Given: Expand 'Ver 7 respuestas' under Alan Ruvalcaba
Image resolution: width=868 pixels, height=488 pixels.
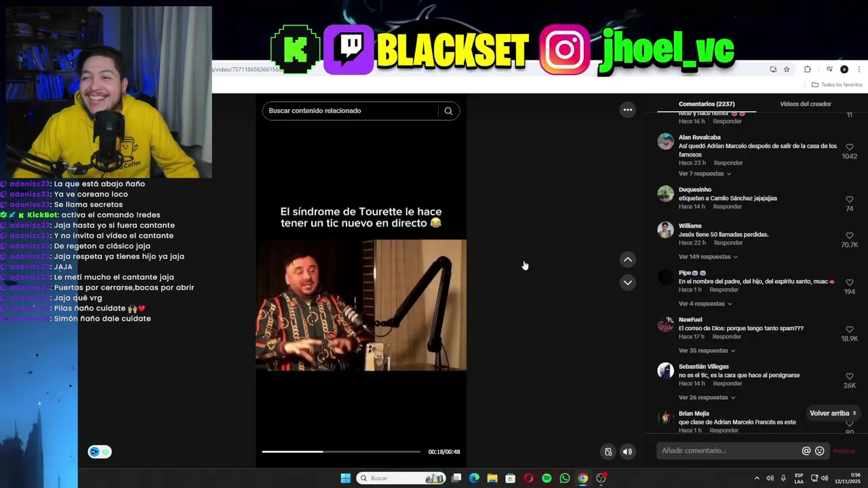Looking at the screenshot, I should click(x=705, y=174).
